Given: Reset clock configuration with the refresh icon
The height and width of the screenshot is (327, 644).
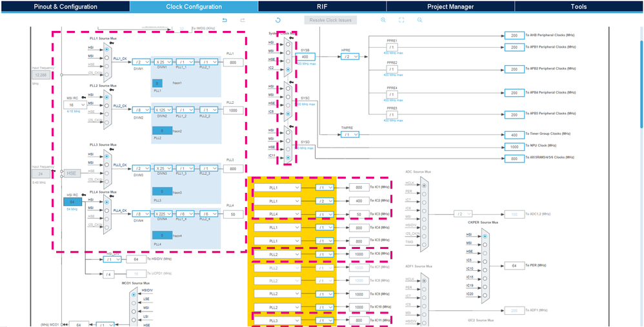Looking at the screenshot, I should pos(277,20).
